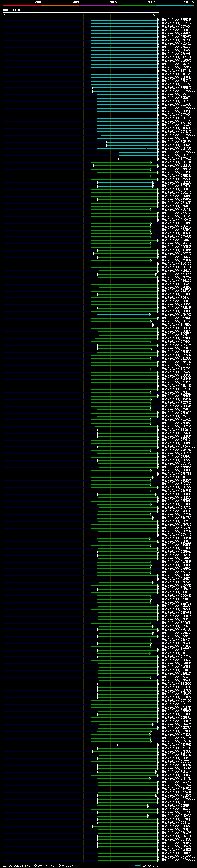Click hit label UniRef100_A7R7F8
The image size is (197, 868).
(177, 155)
